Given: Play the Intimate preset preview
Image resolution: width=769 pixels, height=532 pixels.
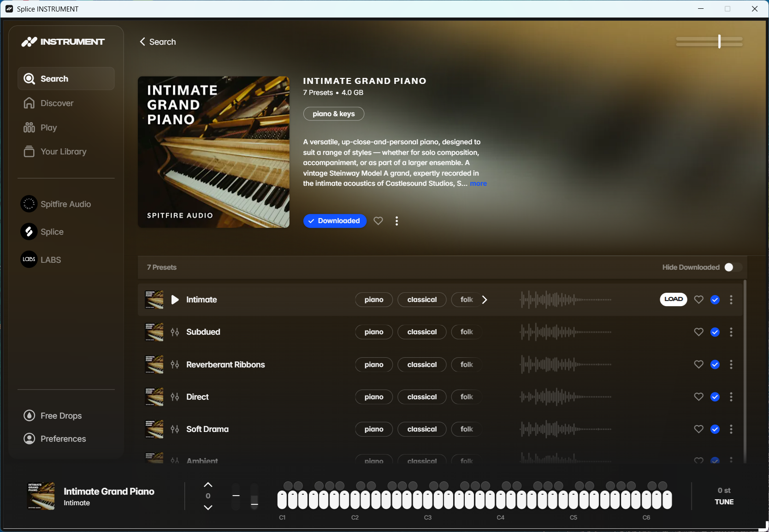Looking at the screenshot, I should click(x=175, y=300).
